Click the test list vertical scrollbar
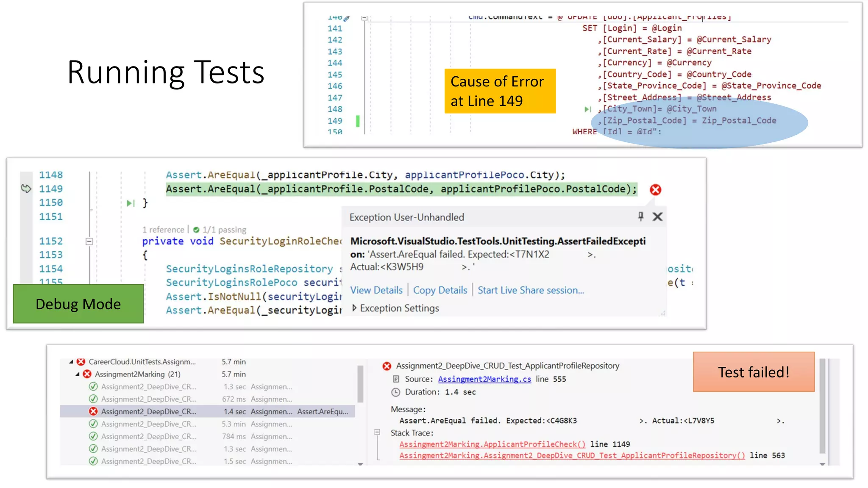The width and height of the screenshot is (868, 488). click(x=360, y=383)
